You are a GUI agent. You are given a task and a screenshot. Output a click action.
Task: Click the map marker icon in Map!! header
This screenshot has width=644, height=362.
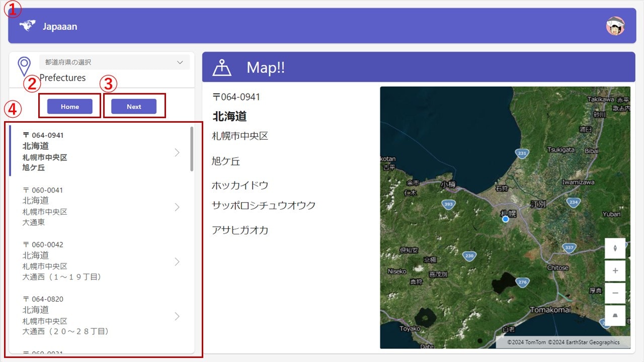click(x=222, y=67)
